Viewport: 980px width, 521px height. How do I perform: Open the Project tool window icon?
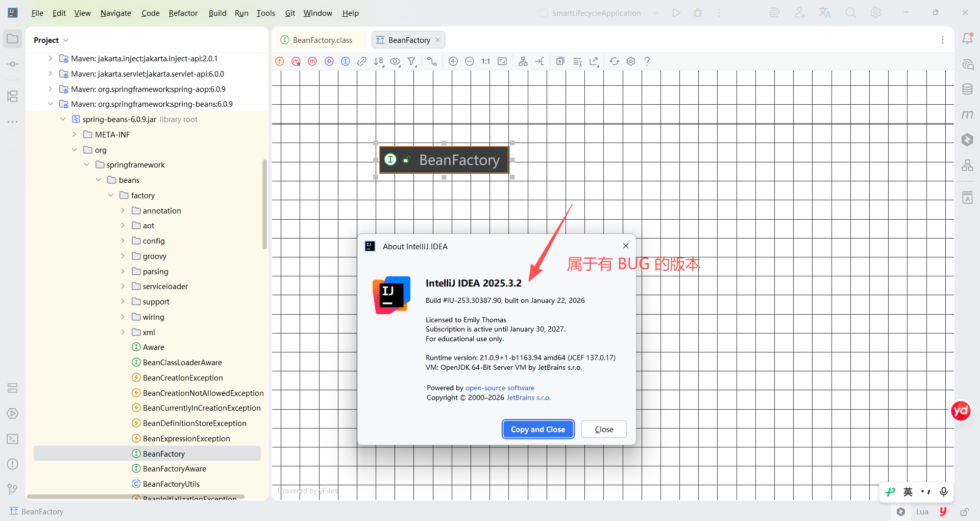tap(13, 39)
